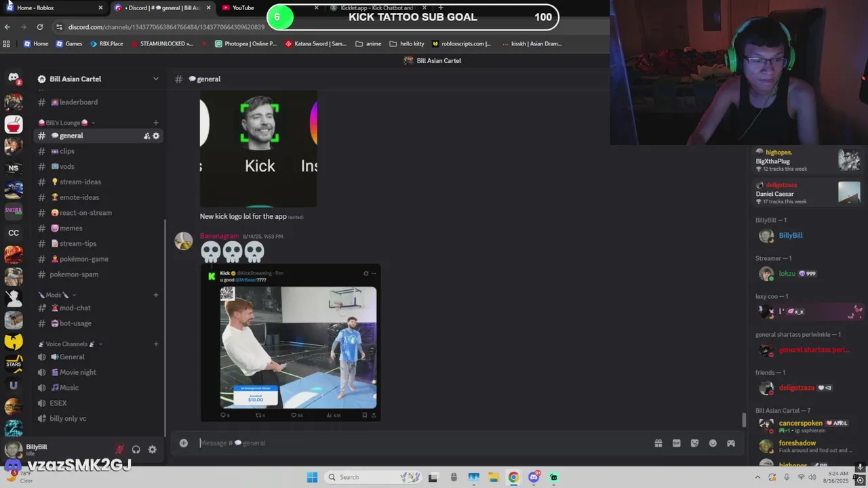Open the sticker picker
The image size is (868, 488).
pos(694,443)
